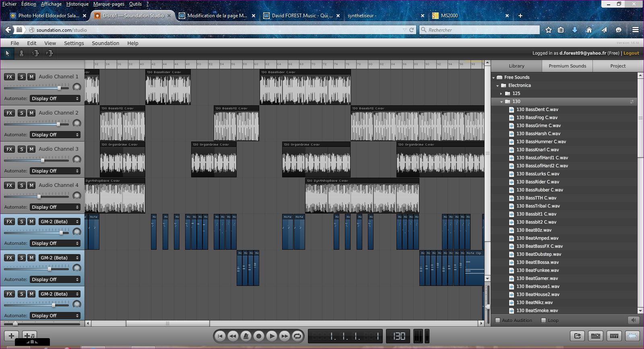This screenshot has height=349, width=644.
Task: Solo Audio Channel 1
Action: 22,77
